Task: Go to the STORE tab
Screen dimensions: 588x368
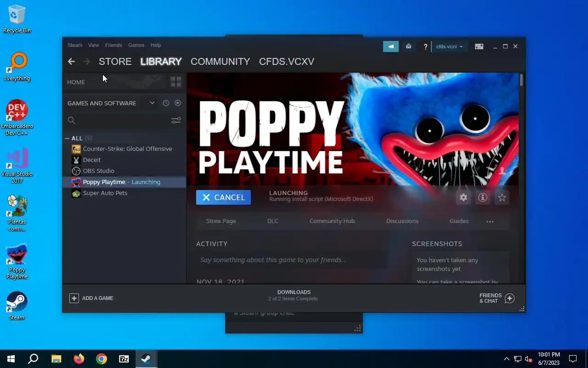Action: pyautogui.click(x=115, y=61)
